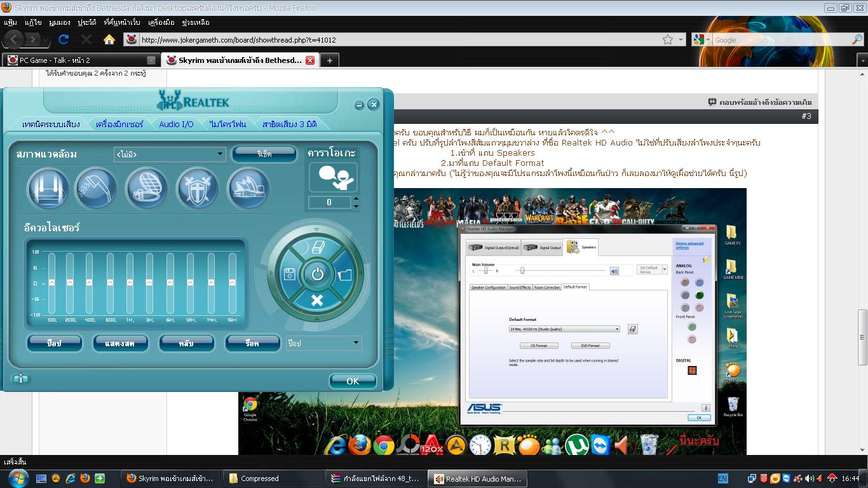Click the 1K equalizer slider handle

pos(130,282)
